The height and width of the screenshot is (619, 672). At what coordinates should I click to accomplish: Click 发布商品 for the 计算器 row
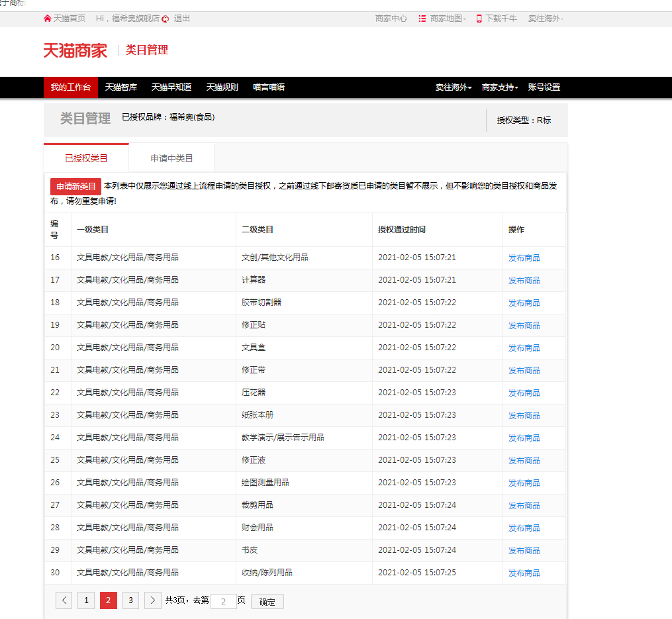point(524,281)
